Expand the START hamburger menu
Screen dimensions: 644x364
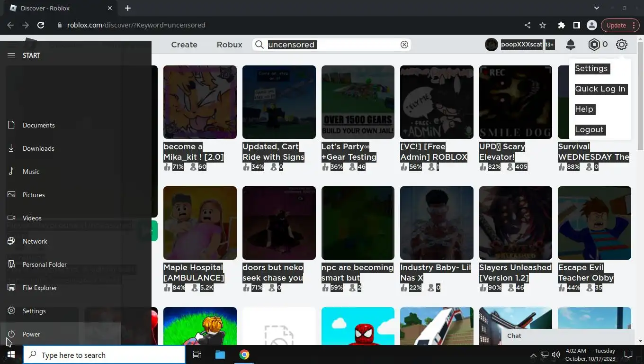(x=11, y=55)
